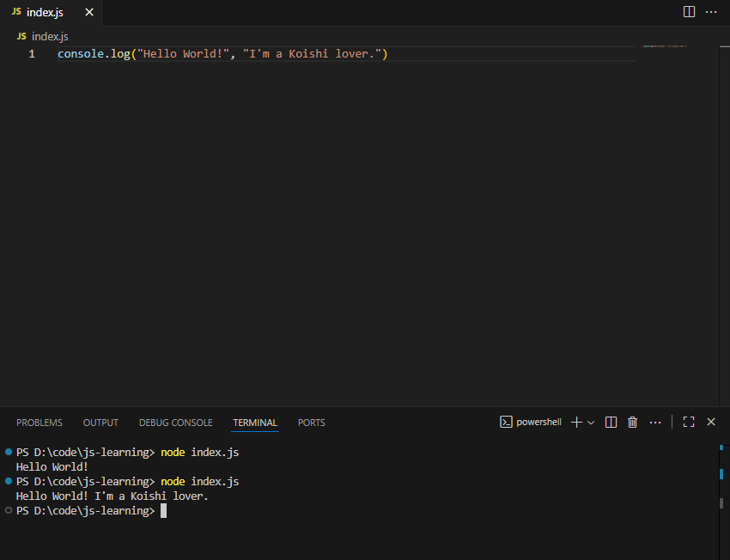Image resolution: width=730 pixels, height=560 pixels.
Task: Open editor More Actions ellipsis menu
Action: tap(711, 12)
